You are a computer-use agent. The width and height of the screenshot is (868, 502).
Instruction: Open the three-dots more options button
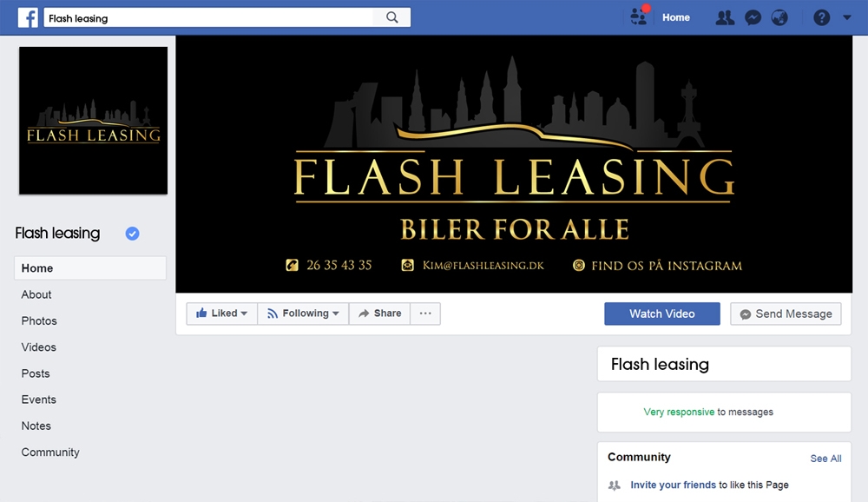[425, 314]
